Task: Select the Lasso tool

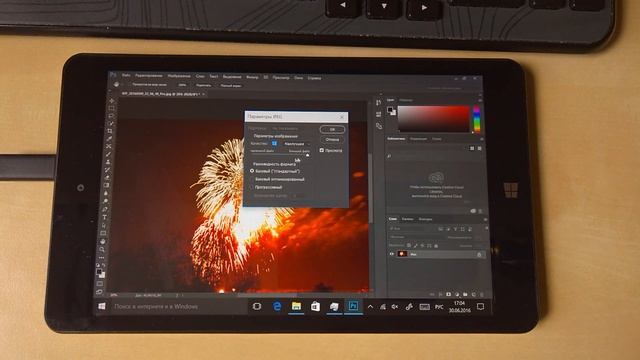Action: tap(111, 116)
